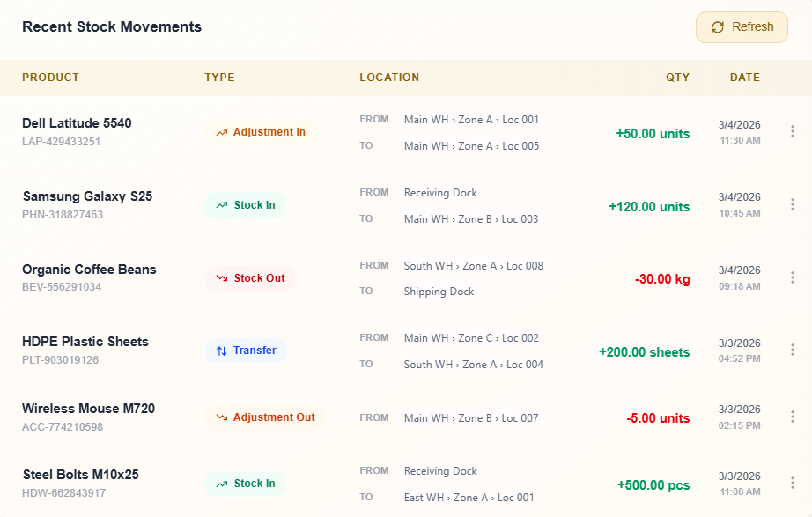The width and height of the screenshot is (812, 517).
Task: Click product name Wireless Mouse M720
Action: [x=89, y=409]
